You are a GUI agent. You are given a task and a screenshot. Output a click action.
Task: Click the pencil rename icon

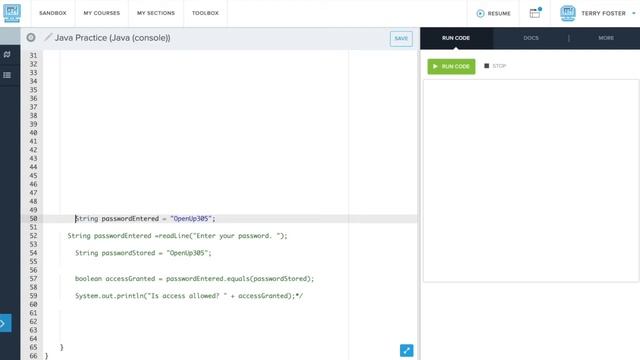click(48, 37)
